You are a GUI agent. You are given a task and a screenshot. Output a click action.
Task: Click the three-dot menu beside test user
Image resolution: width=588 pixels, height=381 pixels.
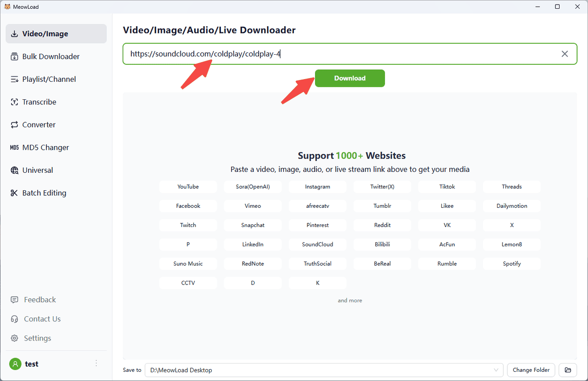pos(96,364)
